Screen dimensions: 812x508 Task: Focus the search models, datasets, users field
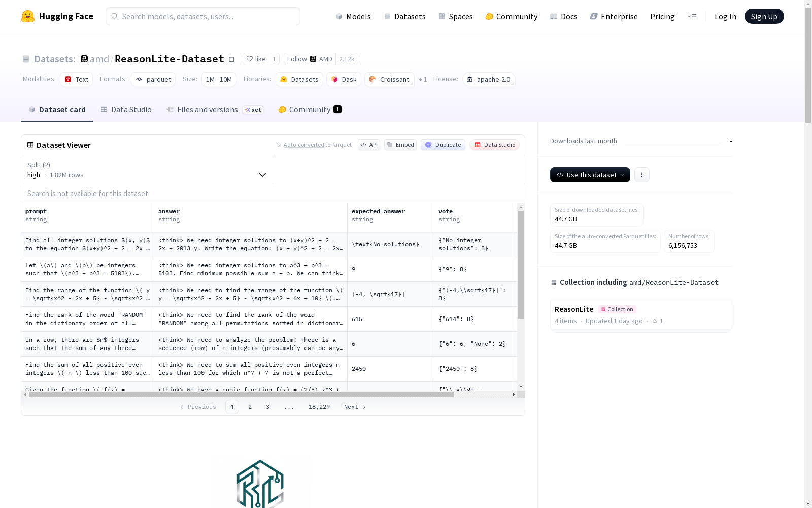point(203,16)
